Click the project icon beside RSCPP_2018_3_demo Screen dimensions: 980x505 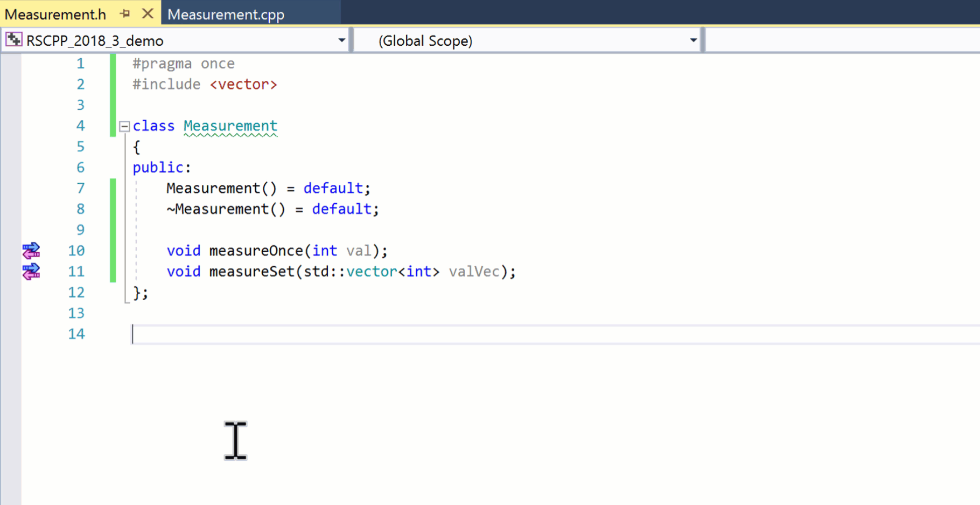[13, 39]
